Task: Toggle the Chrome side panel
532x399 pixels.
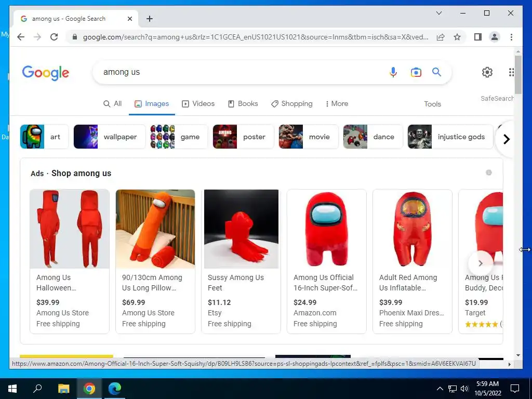Action: [478, 37]
